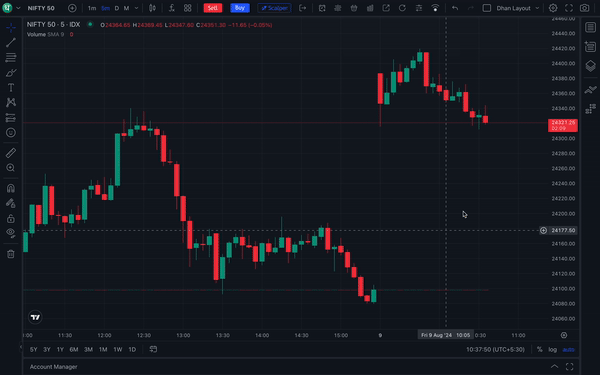Select the 3M date range

pyautogui.click(x=88, y=349)
